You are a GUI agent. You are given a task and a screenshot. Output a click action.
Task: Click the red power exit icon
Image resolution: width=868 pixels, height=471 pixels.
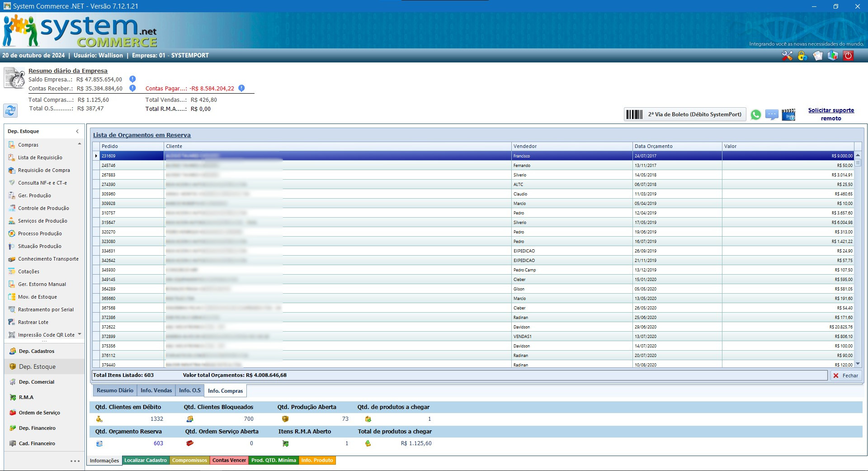click(849, 56)
